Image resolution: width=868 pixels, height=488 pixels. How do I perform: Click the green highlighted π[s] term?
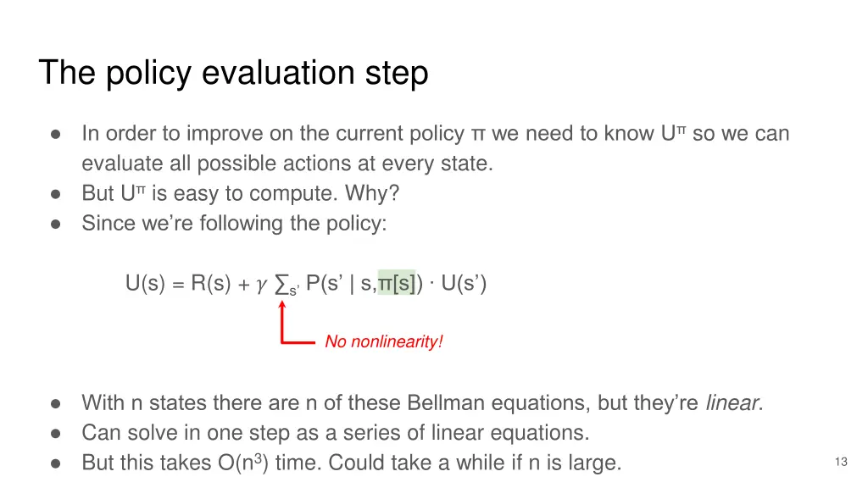click(397, 284)
